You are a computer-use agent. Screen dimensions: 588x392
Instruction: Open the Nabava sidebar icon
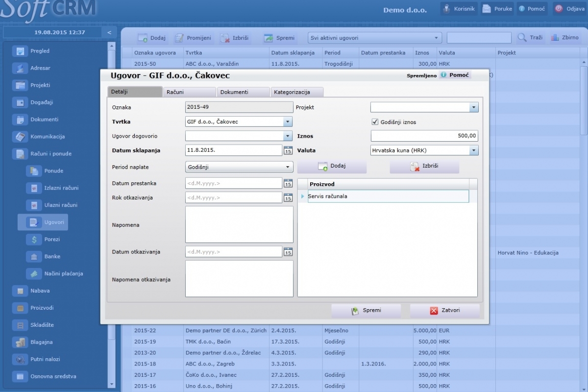[21, 291]
